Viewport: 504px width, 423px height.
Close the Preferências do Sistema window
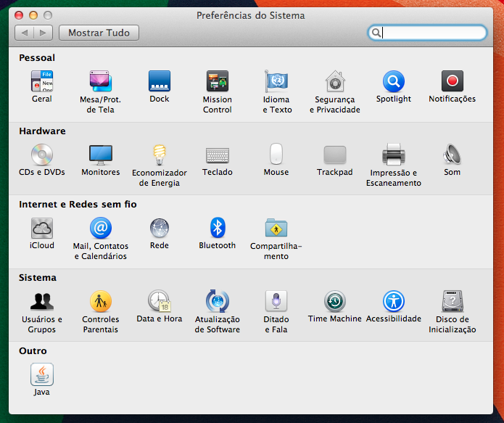(x=19, y=15)
